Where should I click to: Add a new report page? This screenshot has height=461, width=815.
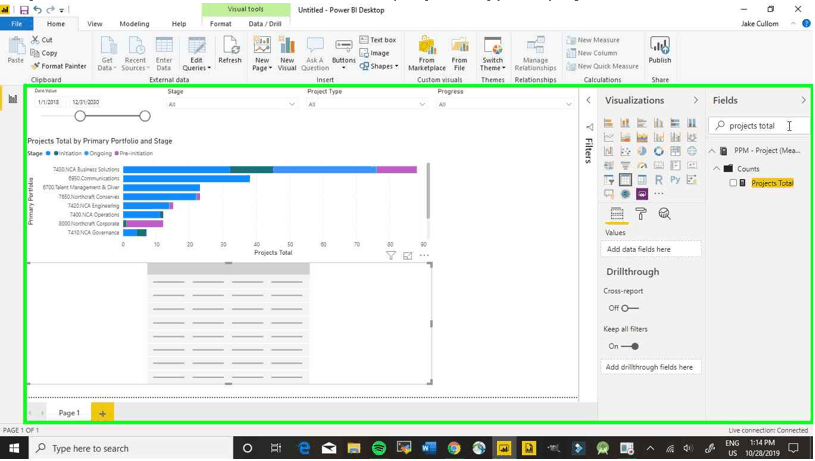pyautogui.click(x=102, y=414)
